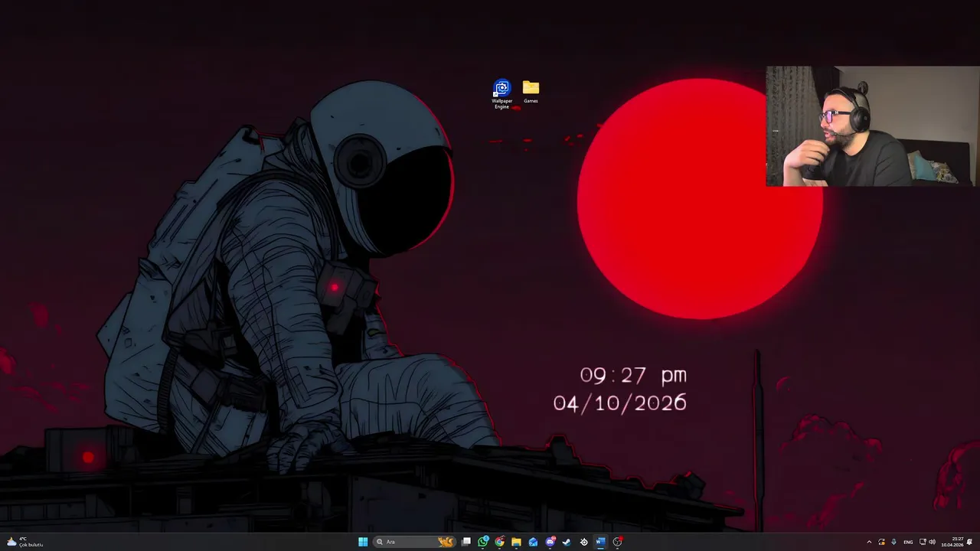Open File Explorer from the taskbar

516,542
